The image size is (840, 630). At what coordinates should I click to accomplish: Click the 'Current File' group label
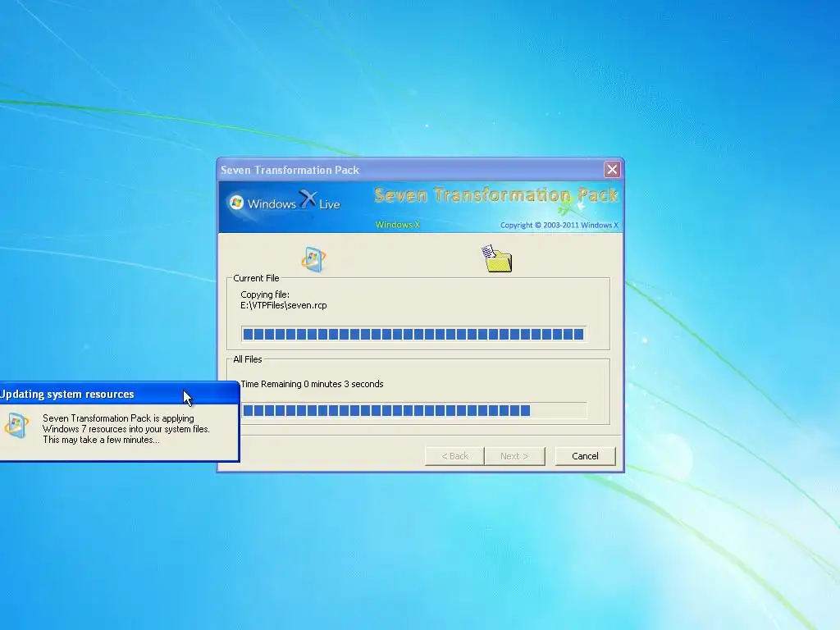pos(256,278)
